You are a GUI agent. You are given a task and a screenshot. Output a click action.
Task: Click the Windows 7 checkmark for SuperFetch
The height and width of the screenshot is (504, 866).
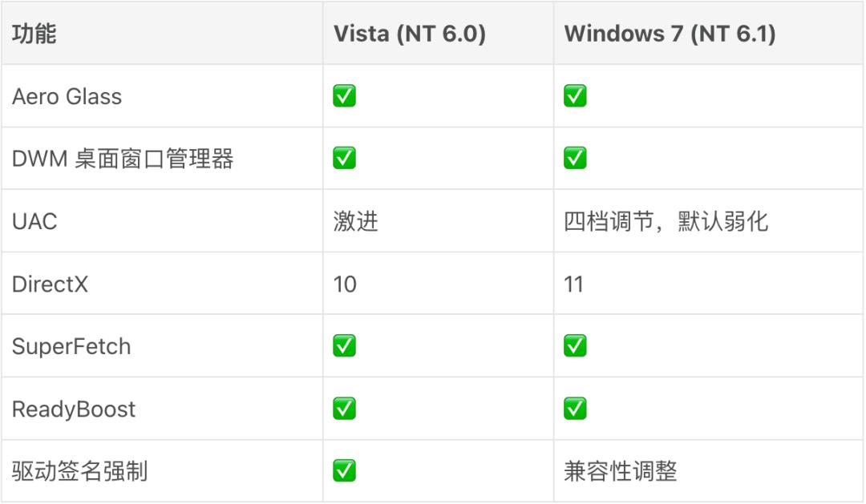(x=575, y=346)
